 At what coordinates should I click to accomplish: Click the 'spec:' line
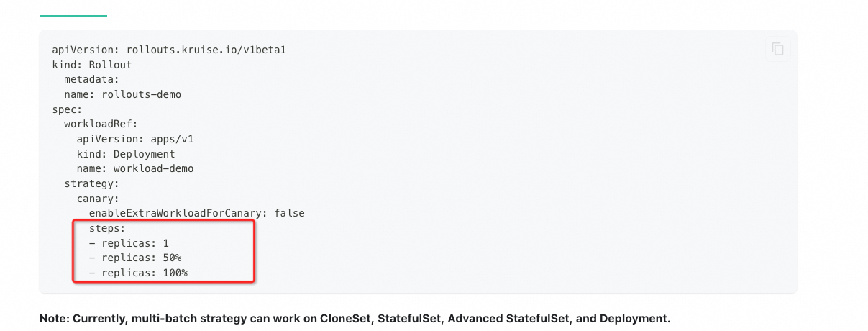click(x=67, y=109)
